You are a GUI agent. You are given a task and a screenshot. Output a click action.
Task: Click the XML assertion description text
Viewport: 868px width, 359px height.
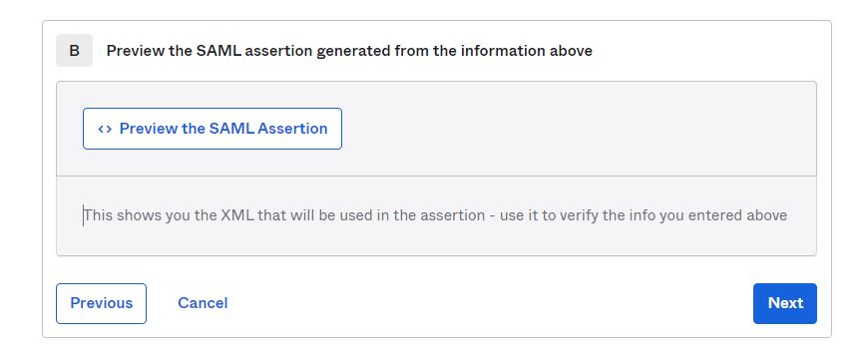click(x=436, y=215)
